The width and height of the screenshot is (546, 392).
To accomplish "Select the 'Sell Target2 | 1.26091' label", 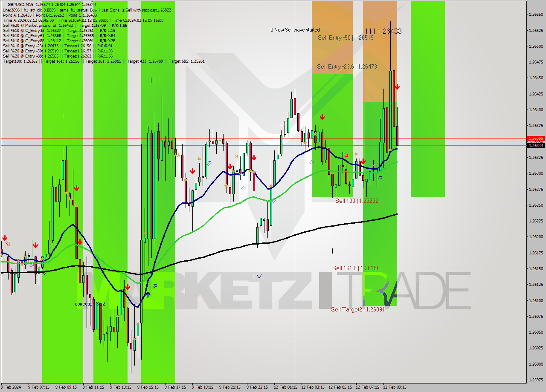I will 357,309.
